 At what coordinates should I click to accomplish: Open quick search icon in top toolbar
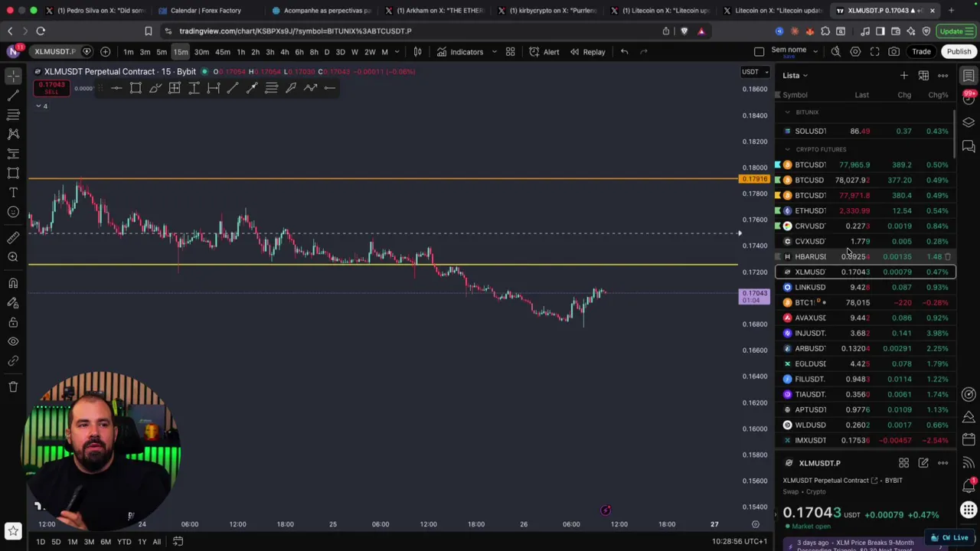click(836, 52)
